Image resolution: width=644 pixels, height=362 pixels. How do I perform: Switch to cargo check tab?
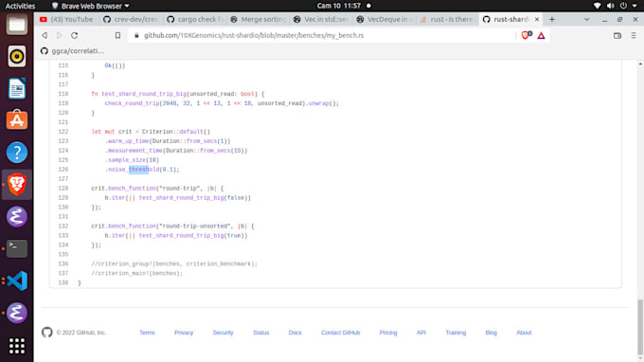pos(195,19)
